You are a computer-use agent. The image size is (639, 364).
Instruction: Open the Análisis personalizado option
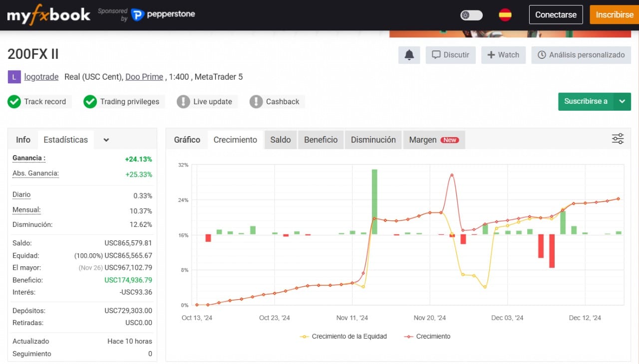581,55
